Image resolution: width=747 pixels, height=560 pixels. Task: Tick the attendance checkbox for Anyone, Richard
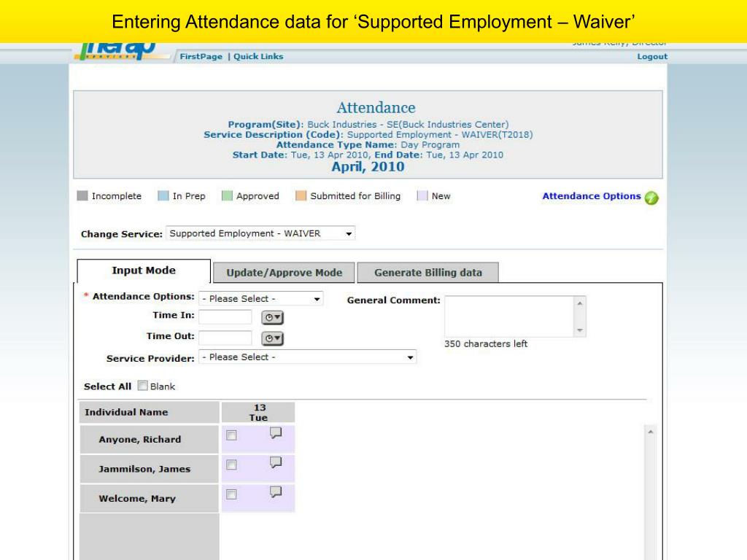pos(231,435)
